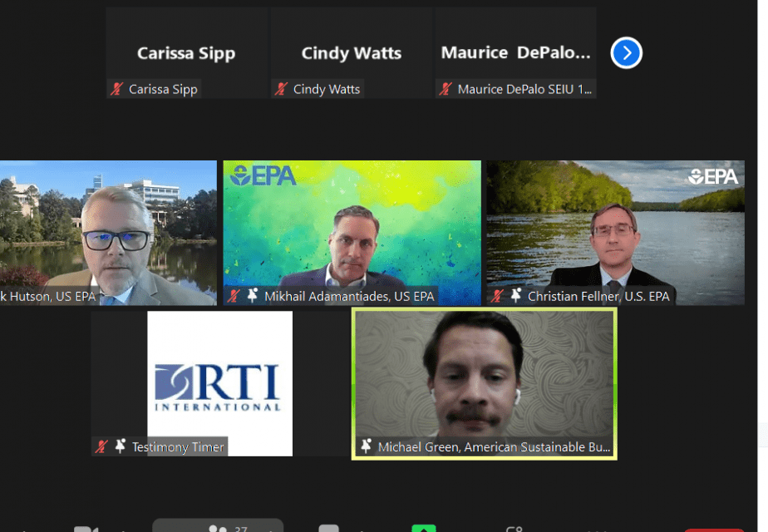The image size is (768, 532).
Task: Click muted mic icon on Testimony Timer tile
Action: tap(101, 447)
